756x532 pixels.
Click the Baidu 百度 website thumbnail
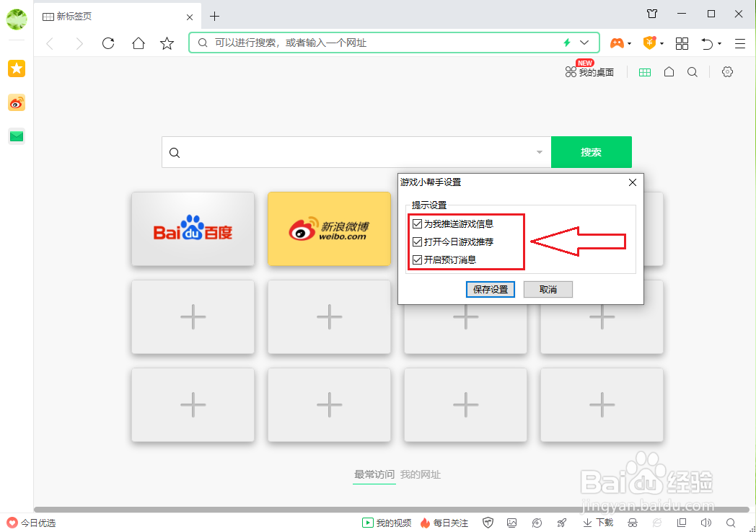(x=193, y=229)
